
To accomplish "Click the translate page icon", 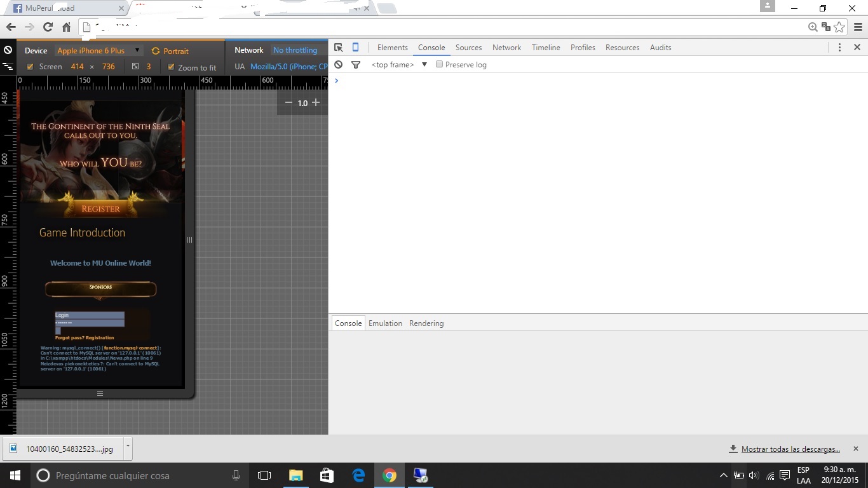I will [x=826, y=27].
